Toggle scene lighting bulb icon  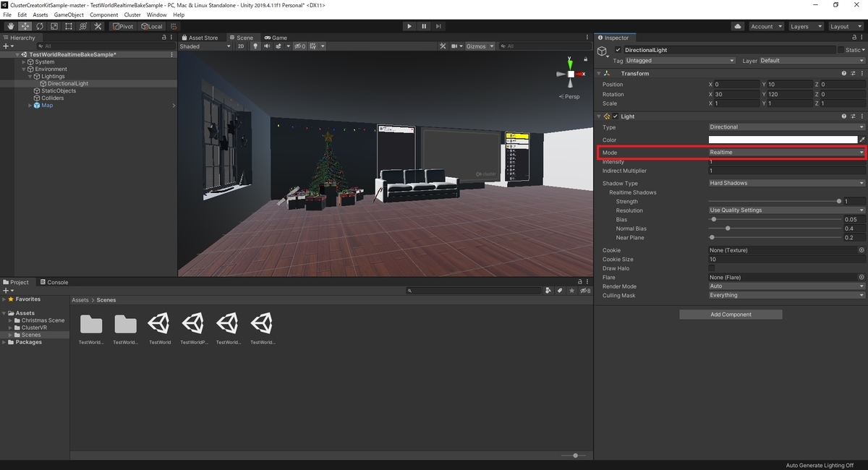255,46
